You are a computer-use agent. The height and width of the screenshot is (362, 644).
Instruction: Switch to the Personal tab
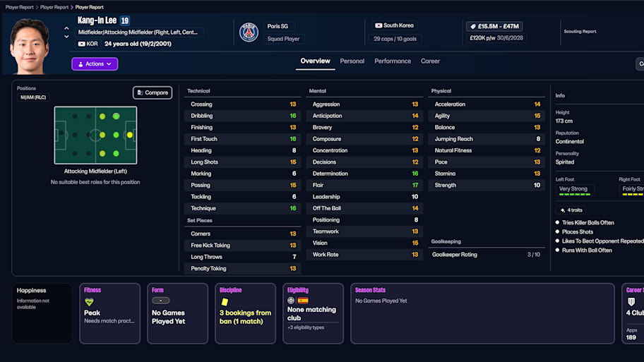pos(352,61)
